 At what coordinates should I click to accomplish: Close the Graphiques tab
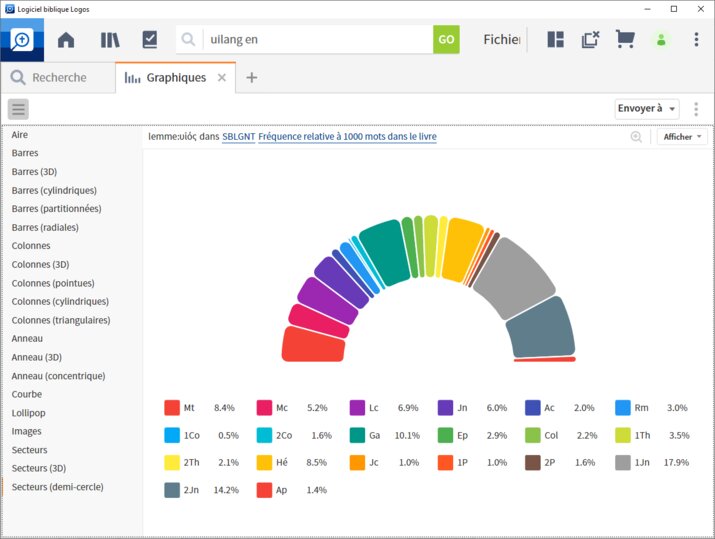point(222,78)
